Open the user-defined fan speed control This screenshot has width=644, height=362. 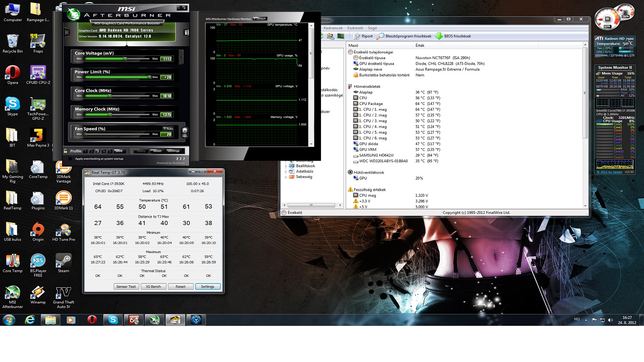pyautogui.click(x=184, y=132)
